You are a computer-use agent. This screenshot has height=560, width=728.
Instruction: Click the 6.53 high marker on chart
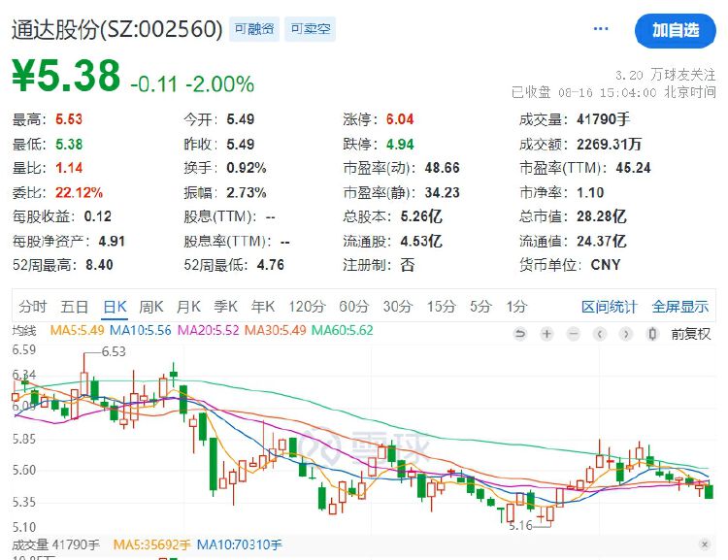point(114,351)
